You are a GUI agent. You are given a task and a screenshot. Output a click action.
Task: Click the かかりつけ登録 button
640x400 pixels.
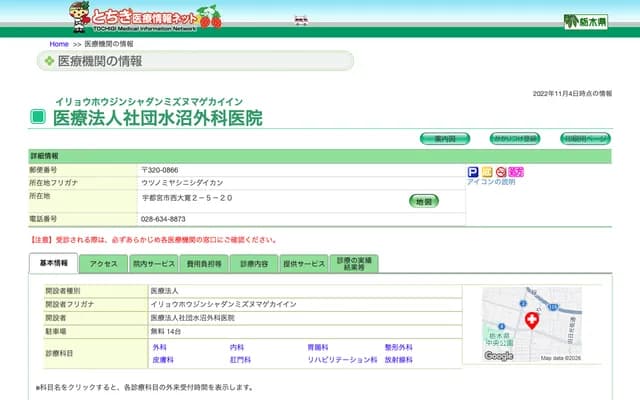(x=514, y=138)
